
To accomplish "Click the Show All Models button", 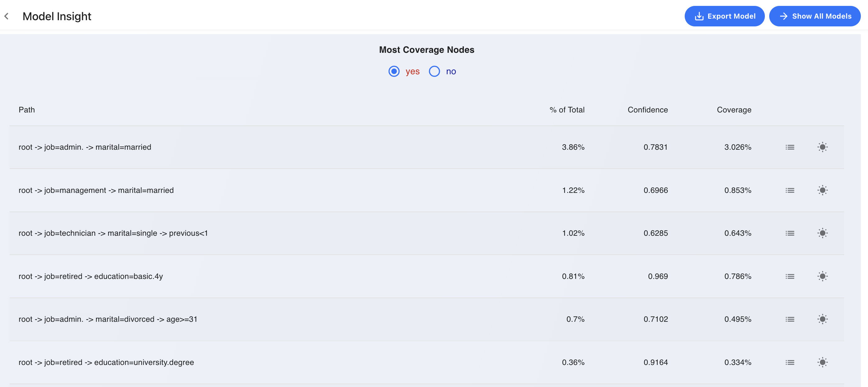I will 815,16.
